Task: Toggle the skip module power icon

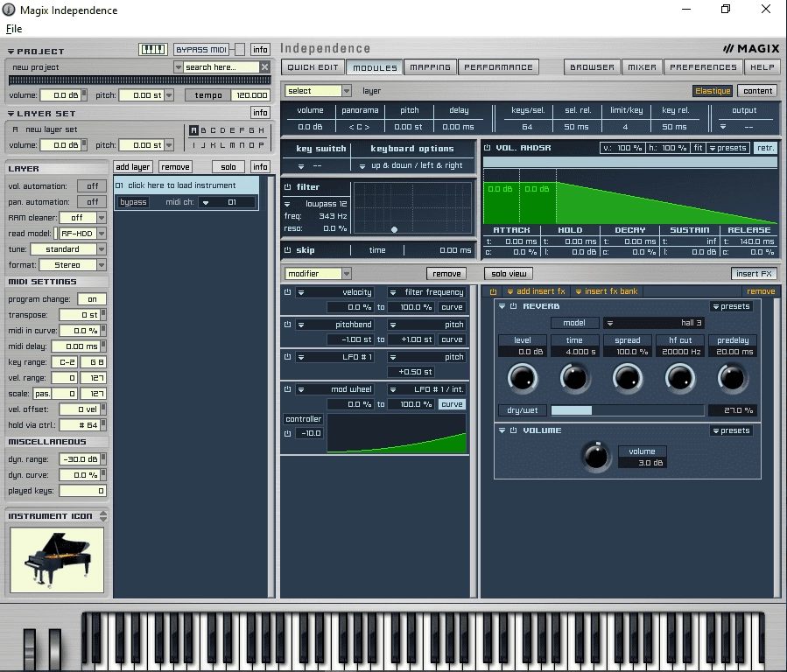Action: coord(288,249)
